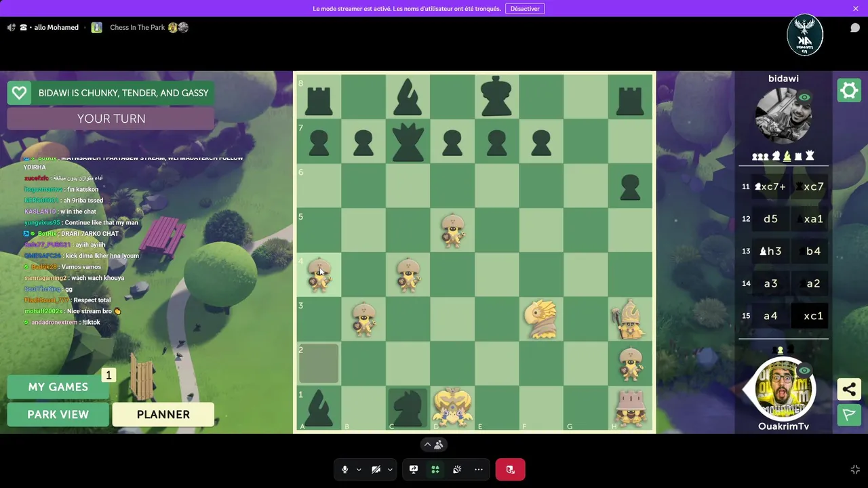The image size is (868, 488).
Task: Toggle the activities launcher button
Action: [x=435, y=469]
